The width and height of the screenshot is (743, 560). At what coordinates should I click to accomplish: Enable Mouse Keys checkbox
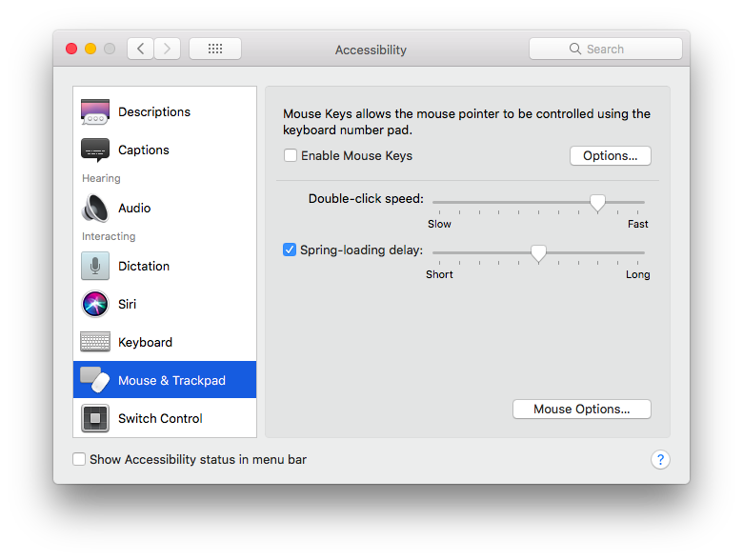pyautogui.click(x=291, y=155)
